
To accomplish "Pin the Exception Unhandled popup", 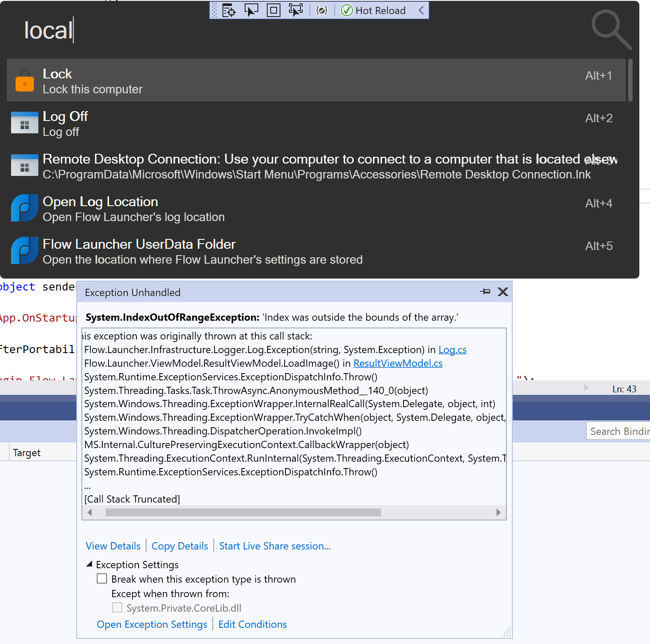I will 485,292.
